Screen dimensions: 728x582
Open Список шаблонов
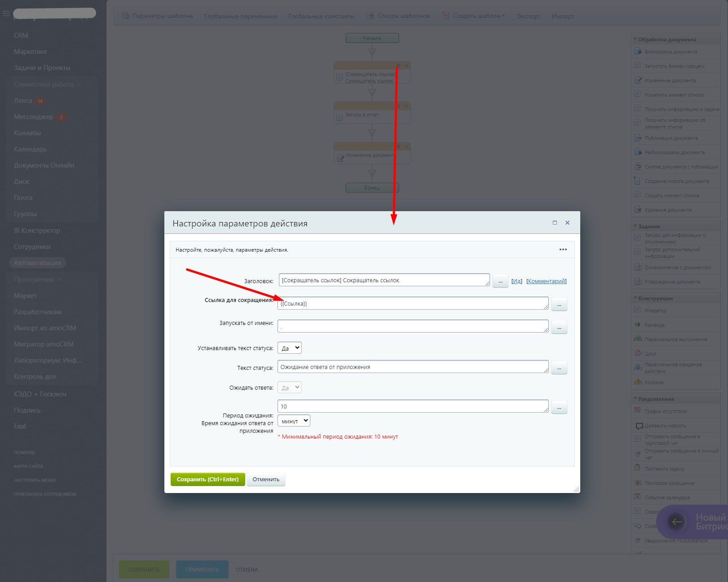pyautogui.click(x=399, y=16)
